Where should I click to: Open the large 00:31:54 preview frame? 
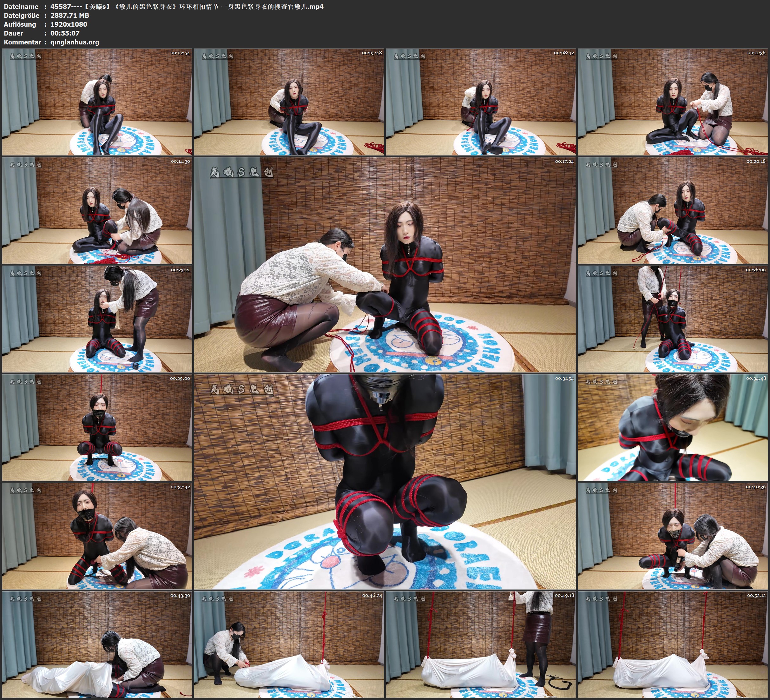385,482
